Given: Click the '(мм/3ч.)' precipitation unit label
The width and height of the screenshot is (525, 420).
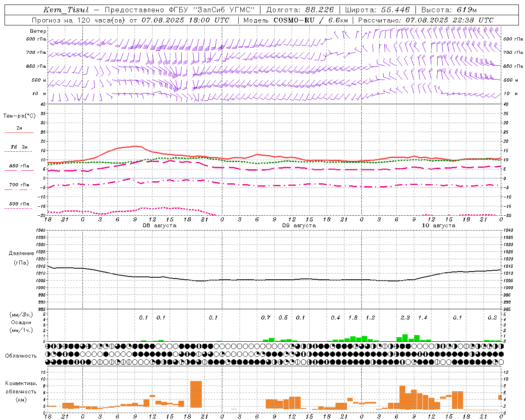Looking at the screenshot, I should click(x=21, y=315).
